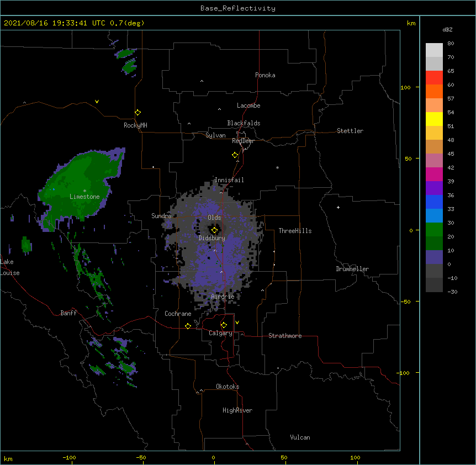This screenshot has width=476, height=465.
Task: Click the Strathmore town label
Action: coord(285,336)
